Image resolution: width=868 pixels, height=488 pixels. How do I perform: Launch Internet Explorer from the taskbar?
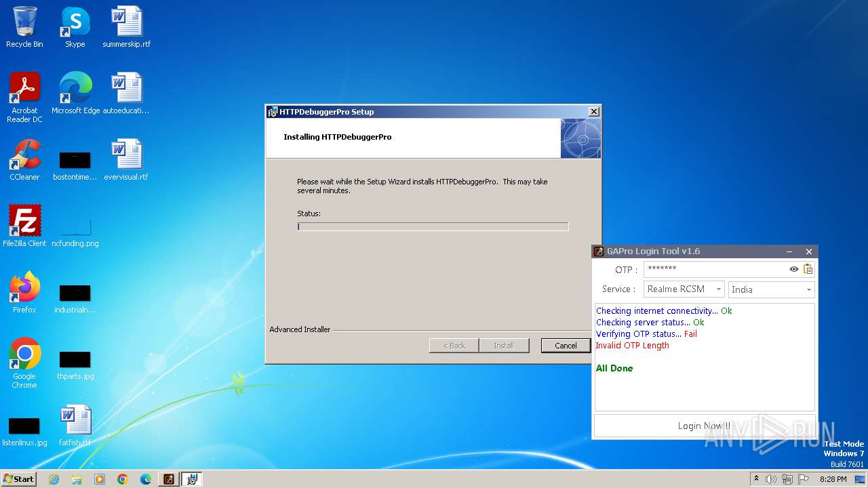pyautogui.click(x=54, y=479)
